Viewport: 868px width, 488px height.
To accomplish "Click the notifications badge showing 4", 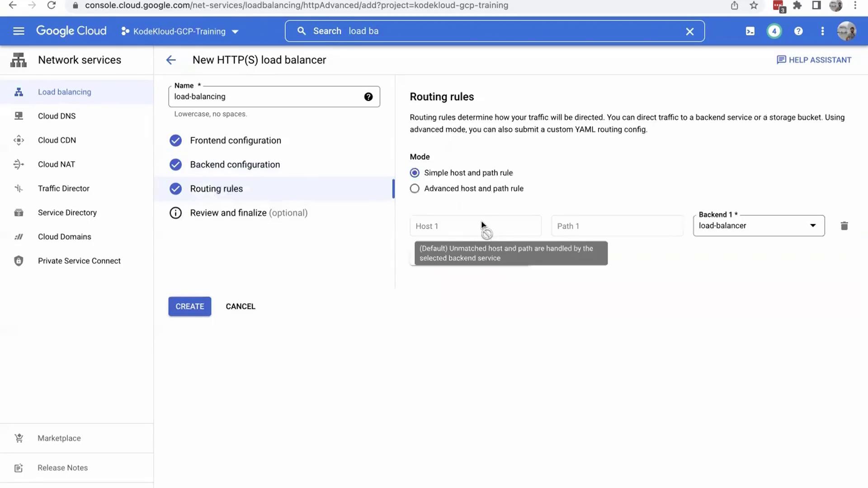I will pos(774,31).
